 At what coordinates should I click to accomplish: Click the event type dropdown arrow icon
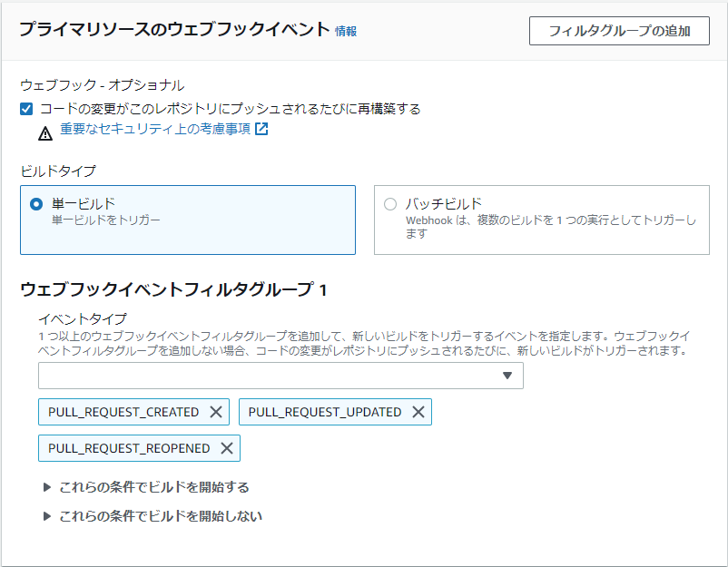pos(509,376)
